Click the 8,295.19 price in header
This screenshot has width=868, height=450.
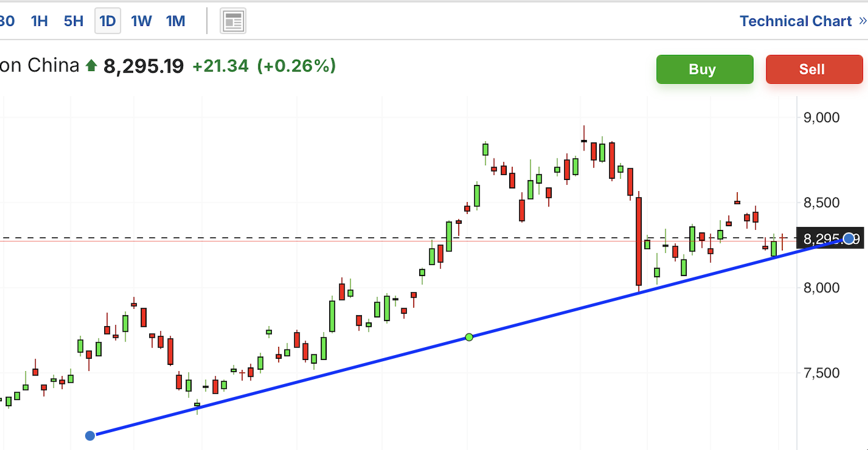tap(144, 66)
